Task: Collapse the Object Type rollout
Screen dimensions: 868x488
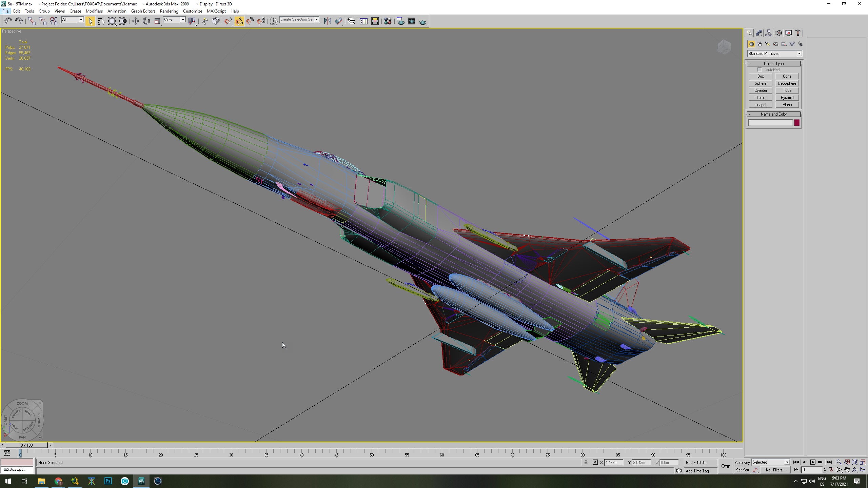Action: pyautogui.click(x=774, y=64)
